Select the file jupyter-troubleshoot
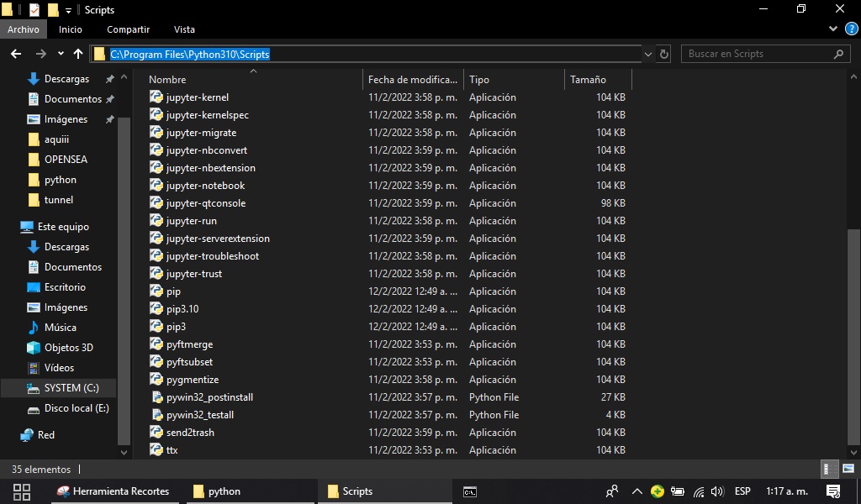Screen dimensions: 861x504 (x=213, y=255)
